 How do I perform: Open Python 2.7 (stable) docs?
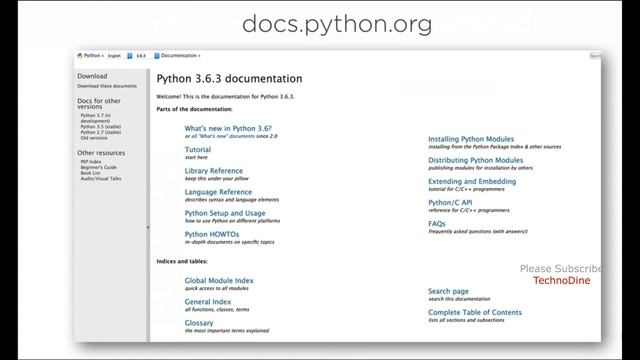(x=100, y=132)
